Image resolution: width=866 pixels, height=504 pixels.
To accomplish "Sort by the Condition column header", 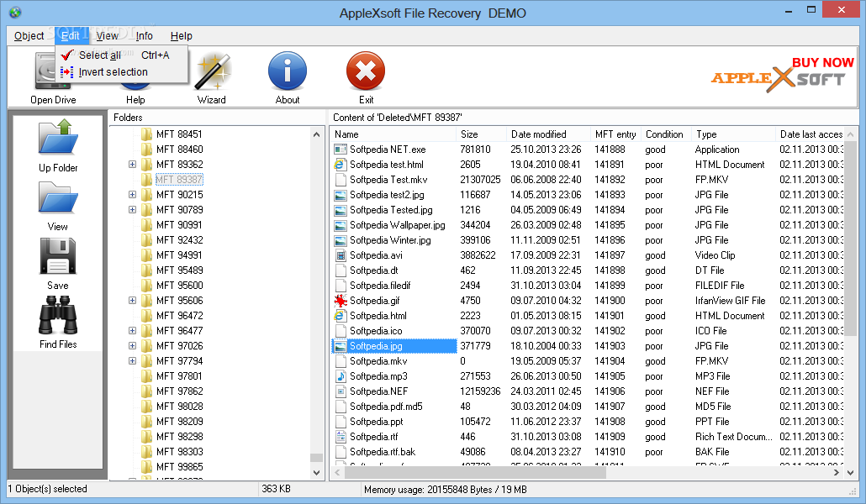I will (666, 134).
